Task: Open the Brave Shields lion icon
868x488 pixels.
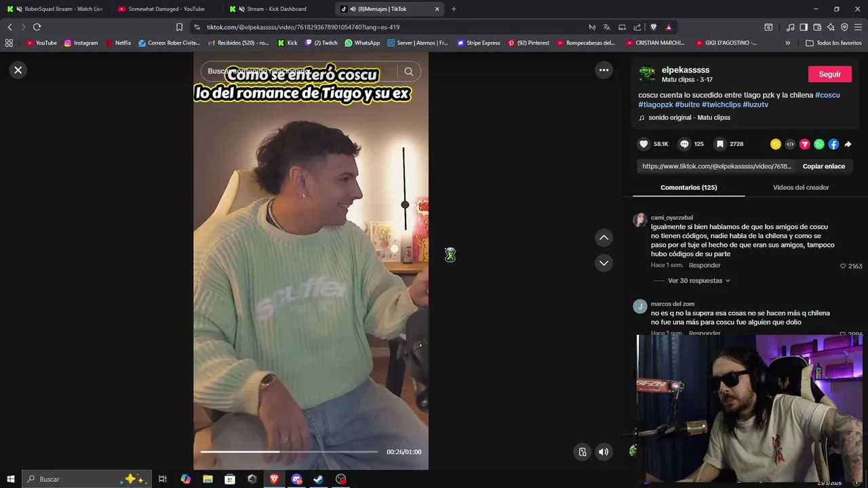Action: pyautogui.click(x=654, y=27)
